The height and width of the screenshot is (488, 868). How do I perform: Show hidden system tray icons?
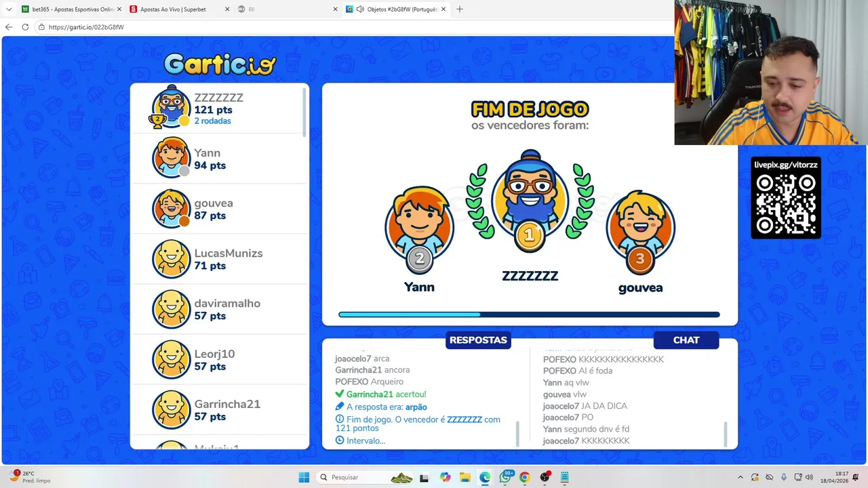740,477
